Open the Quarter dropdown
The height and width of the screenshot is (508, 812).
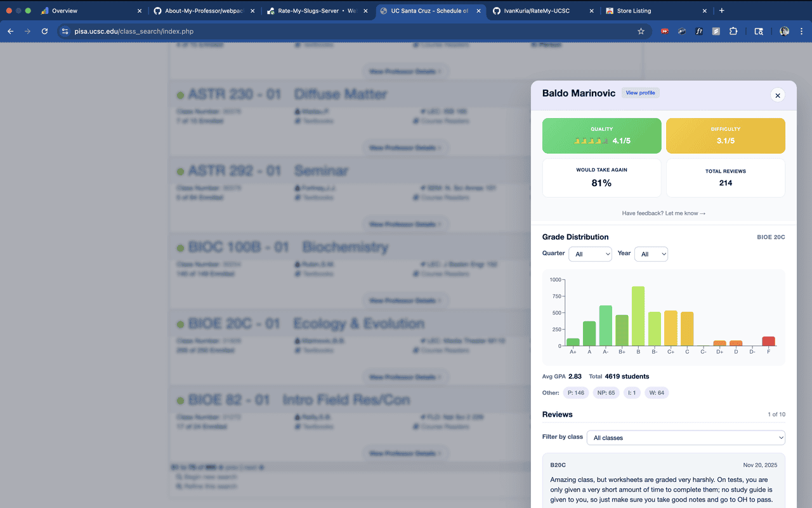(590, 254)
